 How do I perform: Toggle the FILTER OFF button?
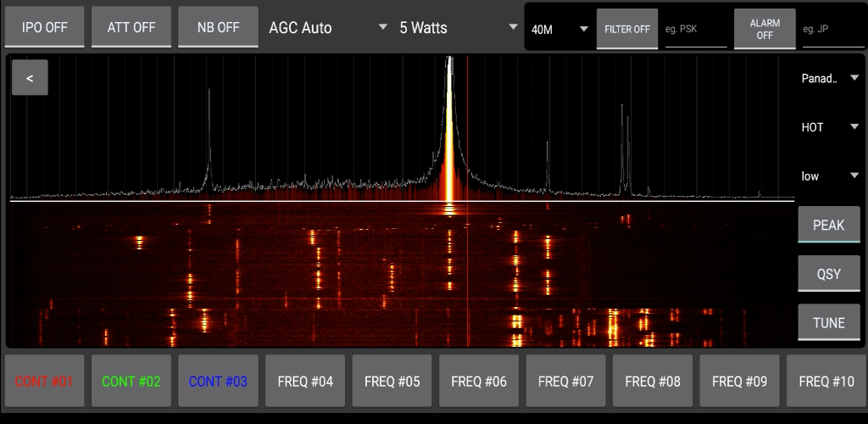click(627, 30)
